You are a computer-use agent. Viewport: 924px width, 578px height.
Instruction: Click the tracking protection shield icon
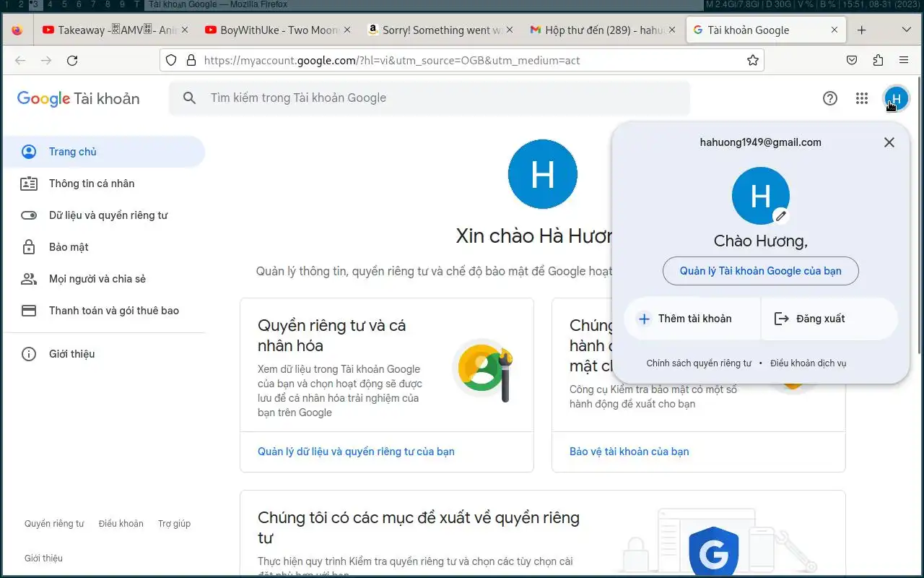pos(171,61)
